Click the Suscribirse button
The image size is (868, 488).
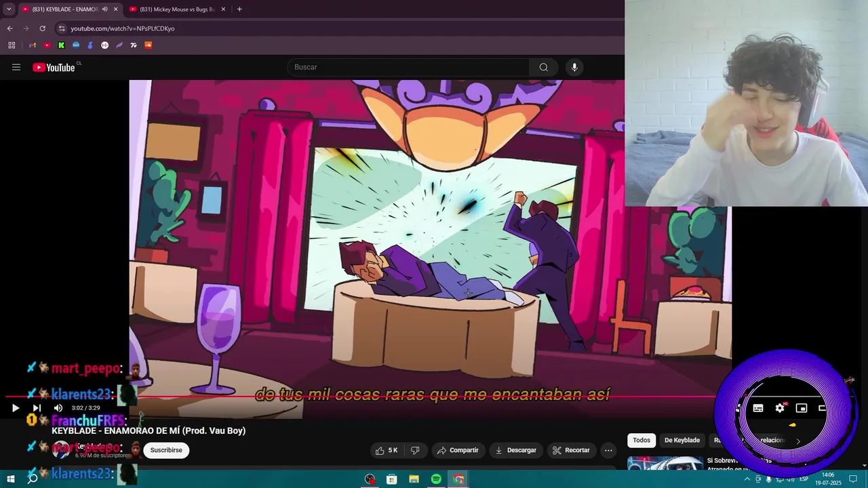pos(166,450)
